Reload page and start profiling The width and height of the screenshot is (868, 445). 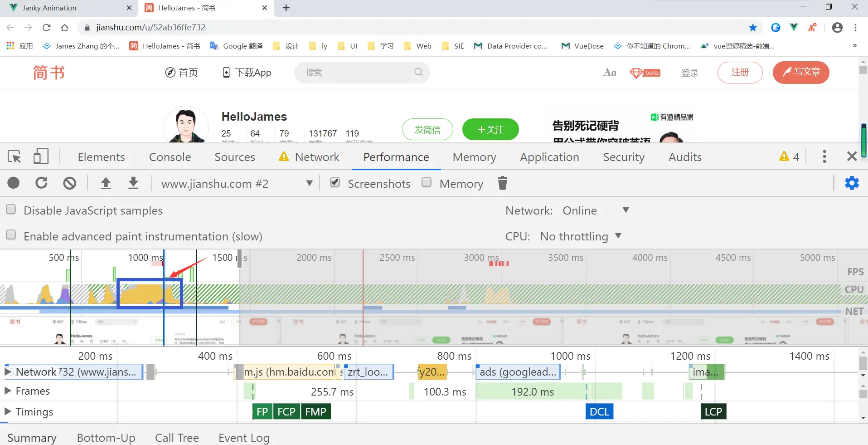tap(42, 183)
